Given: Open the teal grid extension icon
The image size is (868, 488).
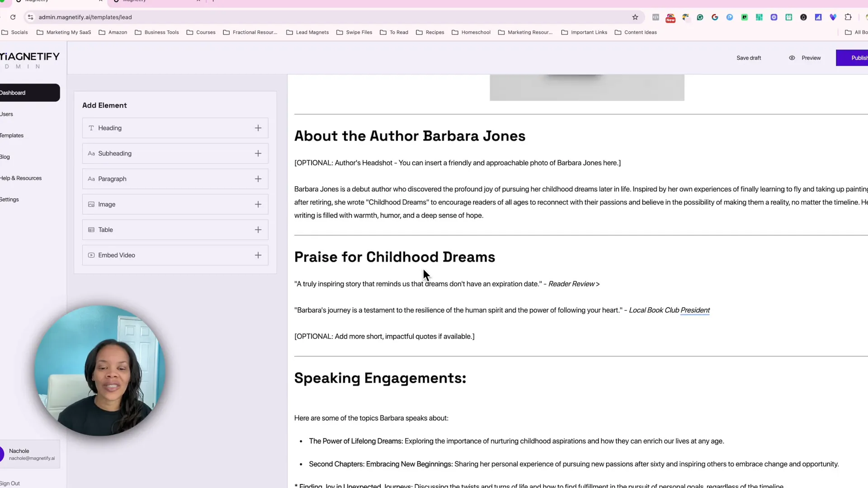Looking at the screenshot, I should [759, 17].
